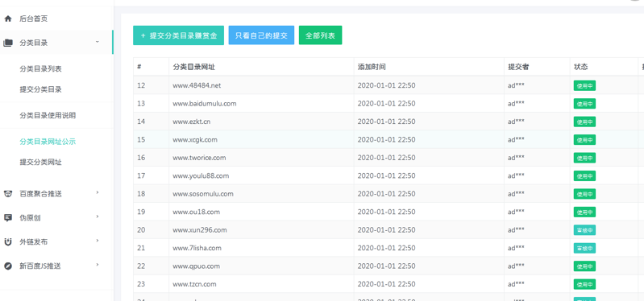
Task: Click the folder icon beside 分类目录
Action: tap(8, 43)
